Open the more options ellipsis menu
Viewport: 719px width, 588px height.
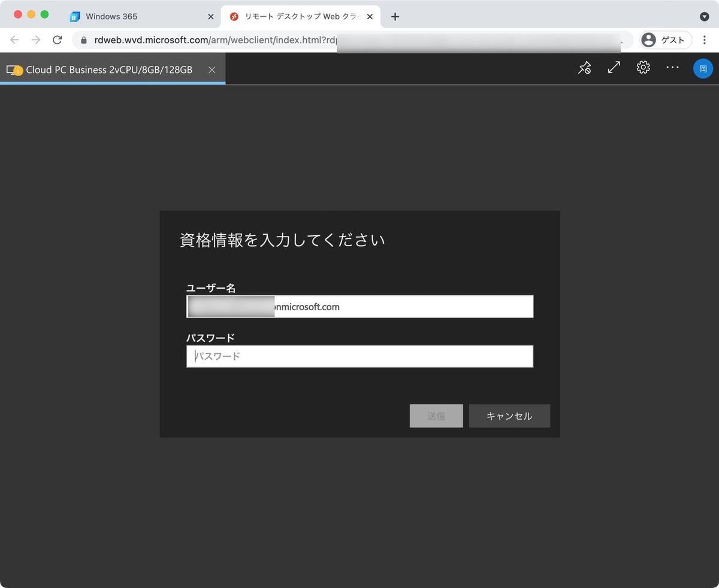click(x=673, y=68)
